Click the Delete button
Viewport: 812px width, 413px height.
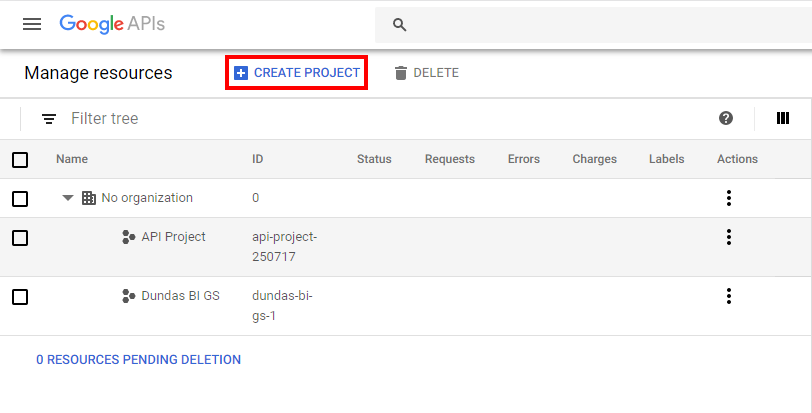[426, 73]
